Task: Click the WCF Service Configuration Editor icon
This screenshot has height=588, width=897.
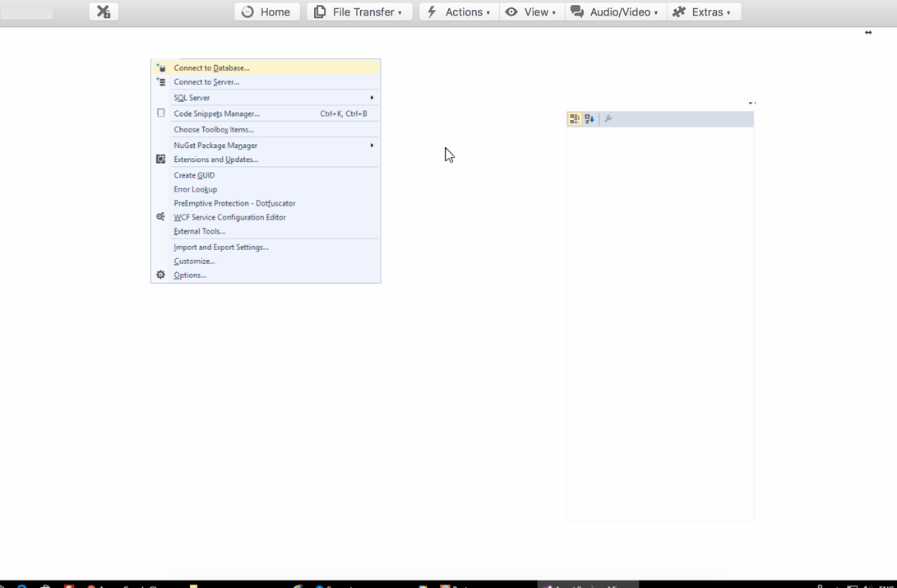Action: [161, 217]
